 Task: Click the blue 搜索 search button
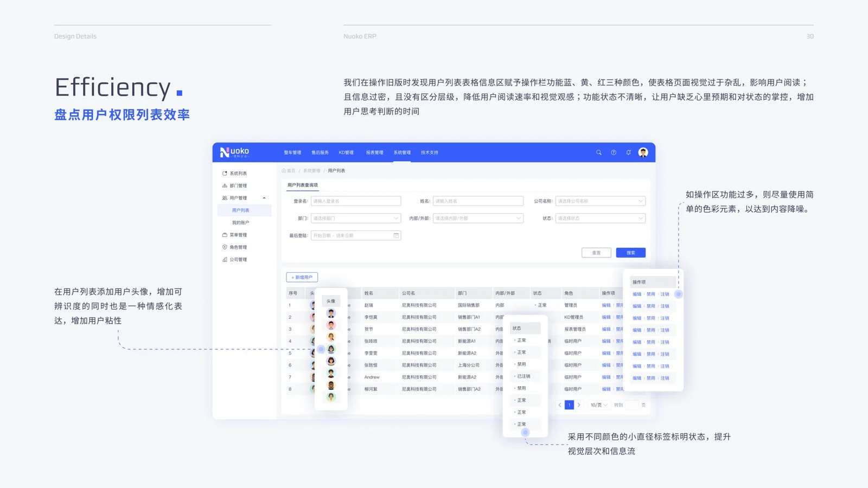pos(630,253)
